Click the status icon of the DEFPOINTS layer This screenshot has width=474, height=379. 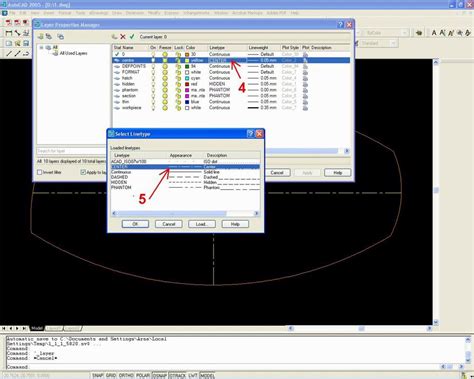click(117, 66)
